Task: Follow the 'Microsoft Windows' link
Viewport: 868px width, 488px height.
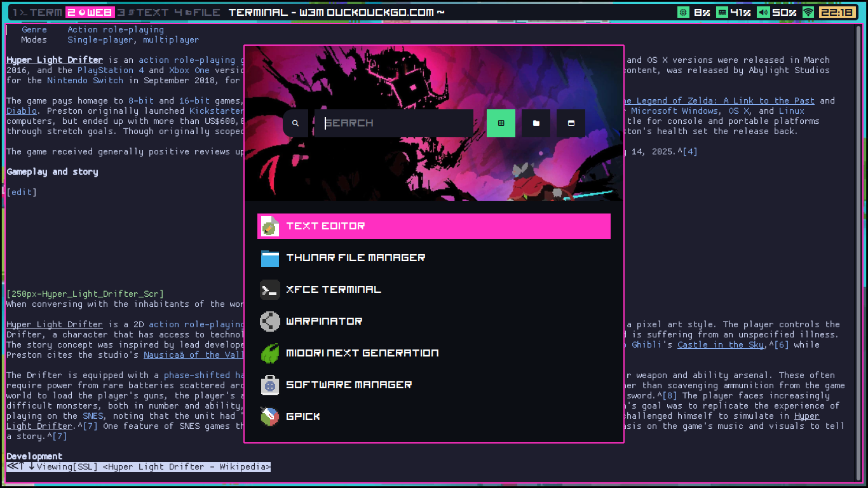Action: (x=674, y=111)
